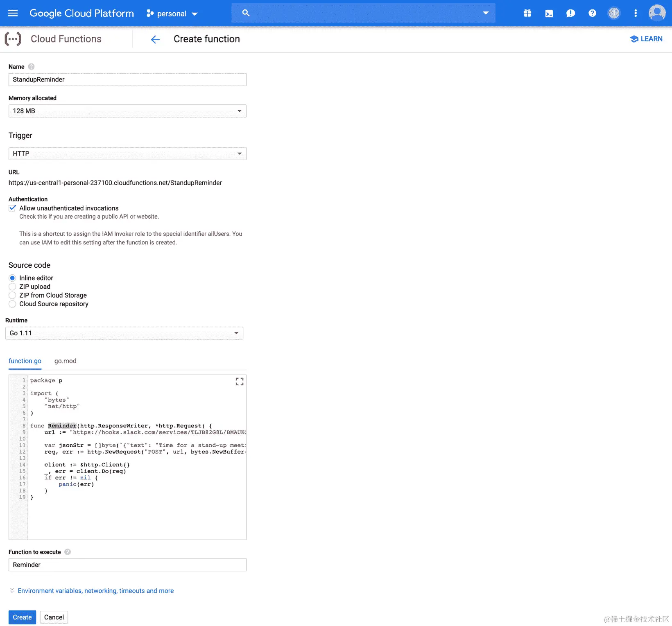Select ZIP upload source option
The width and height of the screenshot is (672, 626).
[12, 287]
